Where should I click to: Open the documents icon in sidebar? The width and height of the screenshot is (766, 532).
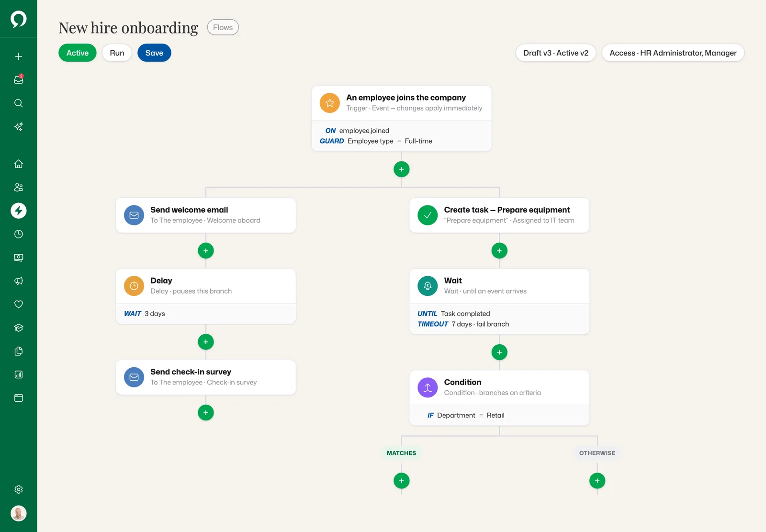[19, 351]
